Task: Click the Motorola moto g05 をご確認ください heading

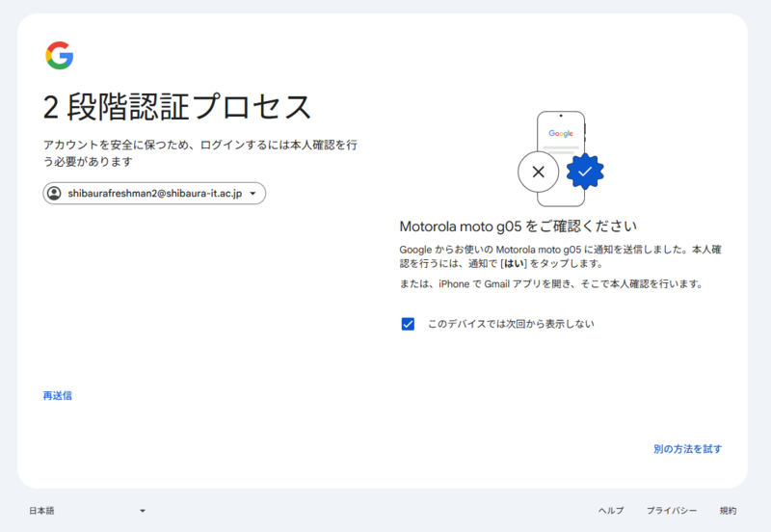Action: tap(518, 226)
